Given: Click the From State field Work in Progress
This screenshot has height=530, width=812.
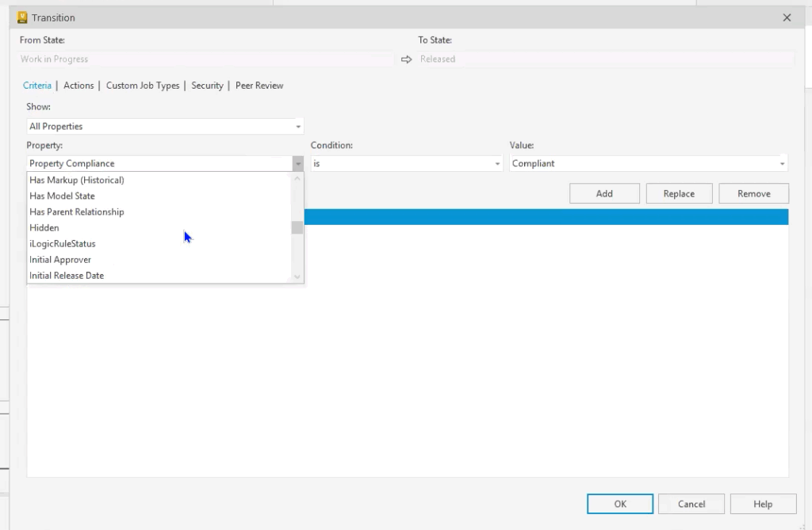Looking at the screenshot, I should [205, 59].
